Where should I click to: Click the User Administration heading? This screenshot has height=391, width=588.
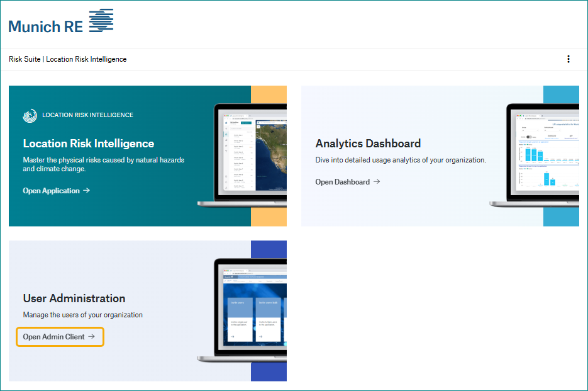tap(74, 298)
